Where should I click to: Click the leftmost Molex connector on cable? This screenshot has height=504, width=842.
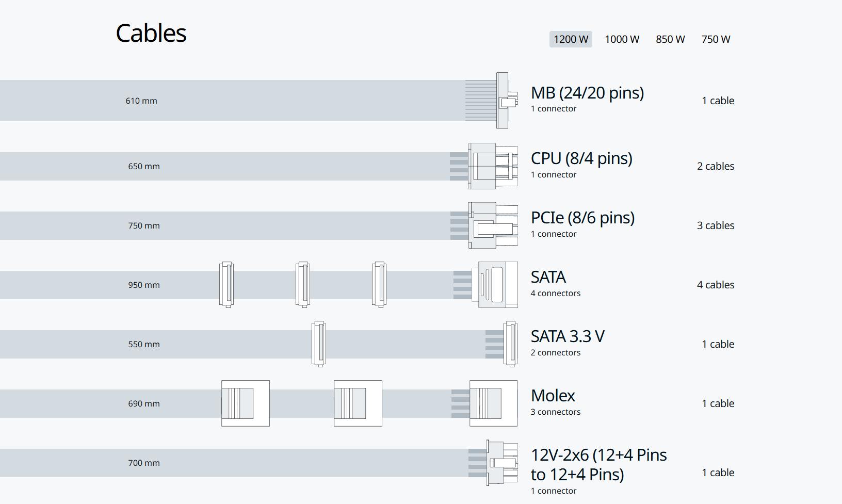pyautogui.click(x=246, y=403)
